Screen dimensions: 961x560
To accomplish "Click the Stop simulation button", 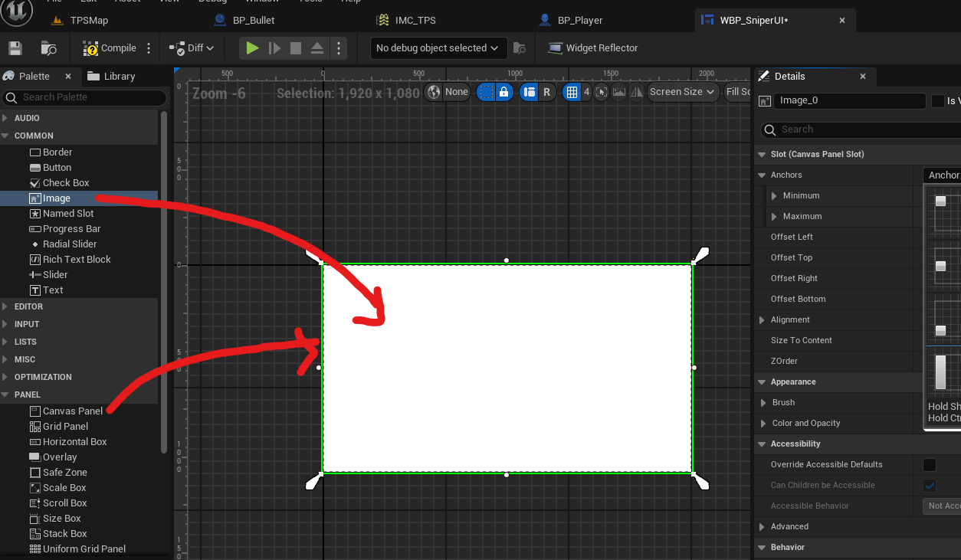I will pyautogui.click(x=296, y=48).
